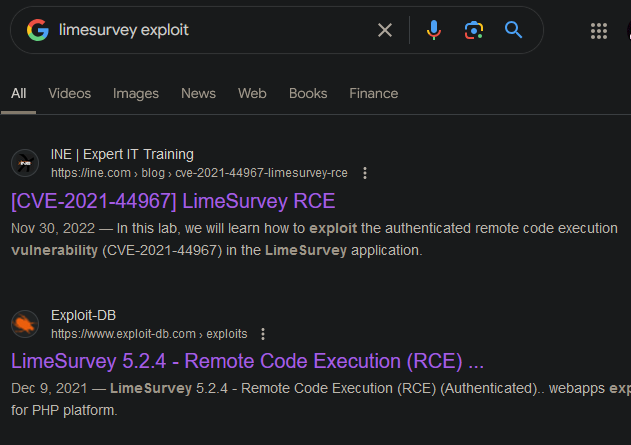Switch to the Web tab
This screenshot has height=445, width=631.
tap(252, 93)
